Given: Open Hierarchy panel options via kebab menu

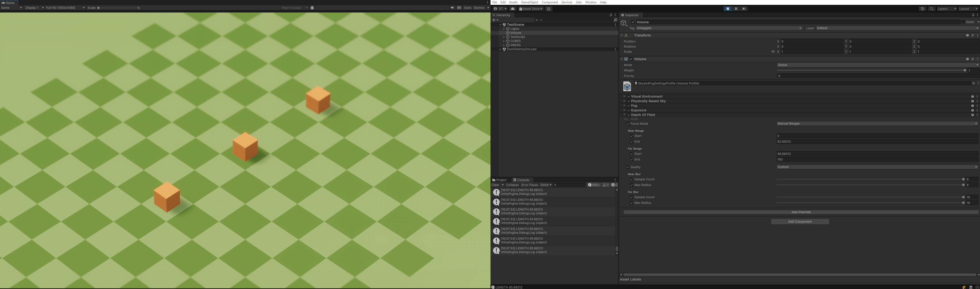Looking at the screenshot, I should coord(615,15).
